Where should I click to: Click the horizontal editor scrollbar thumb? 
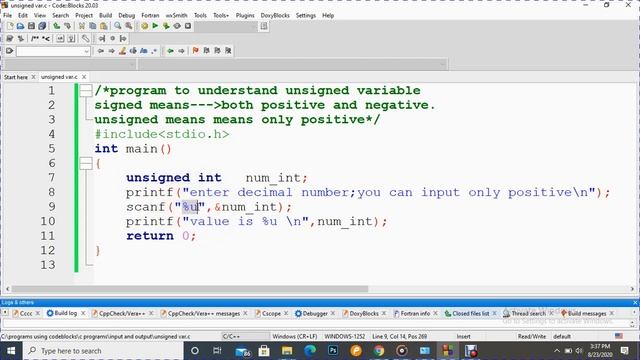[190, 289]
